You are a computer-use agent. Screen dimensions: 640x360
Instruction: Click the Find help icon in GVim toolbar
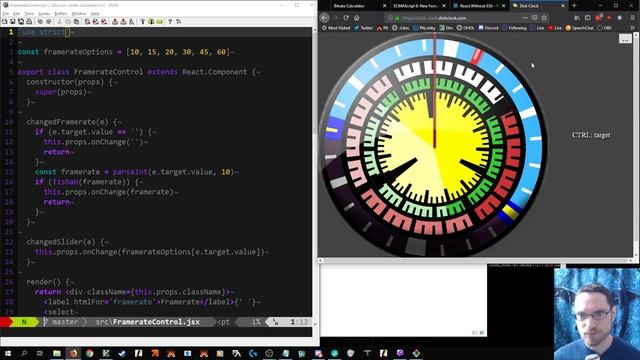[178, 21]
